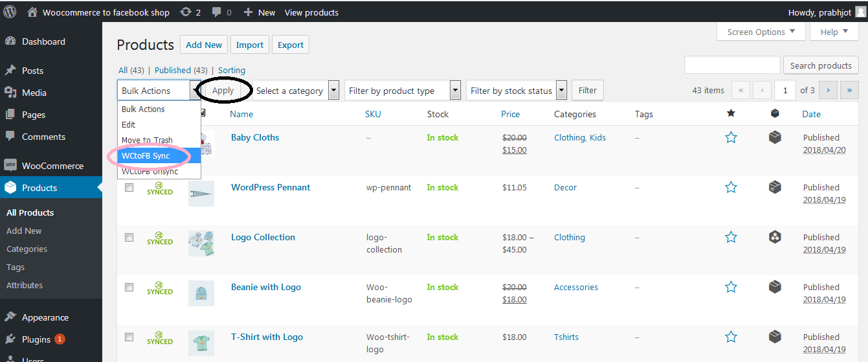
Task: Click the Add New button beside Products
Action: point(204,45)
